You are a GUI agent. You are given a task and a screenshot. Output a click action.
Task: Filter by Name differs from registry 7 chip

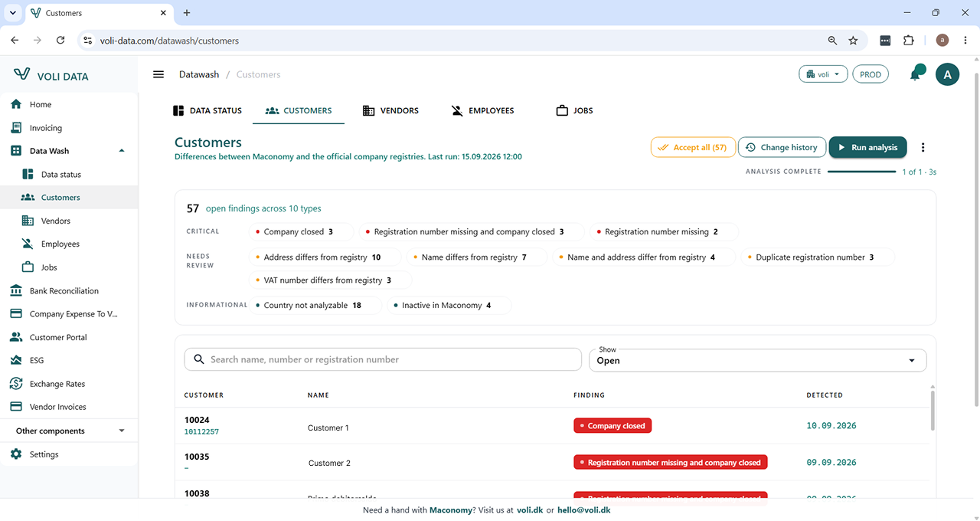478,257
